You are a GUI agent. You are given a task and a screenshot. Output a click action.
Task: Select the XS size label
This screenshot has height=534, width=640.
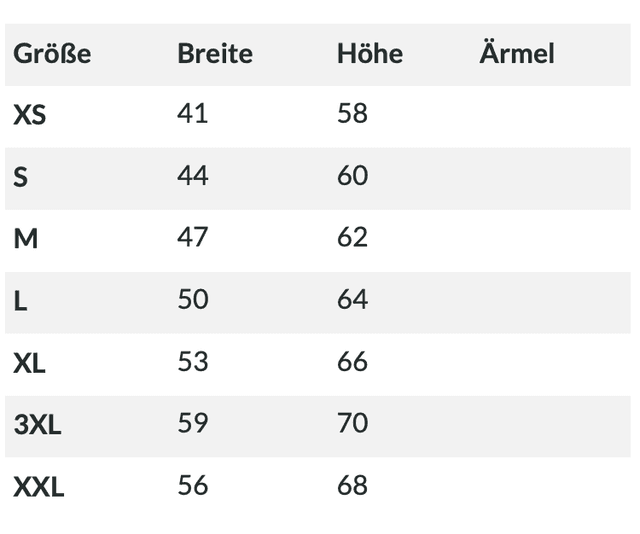(x=30, y=115)
